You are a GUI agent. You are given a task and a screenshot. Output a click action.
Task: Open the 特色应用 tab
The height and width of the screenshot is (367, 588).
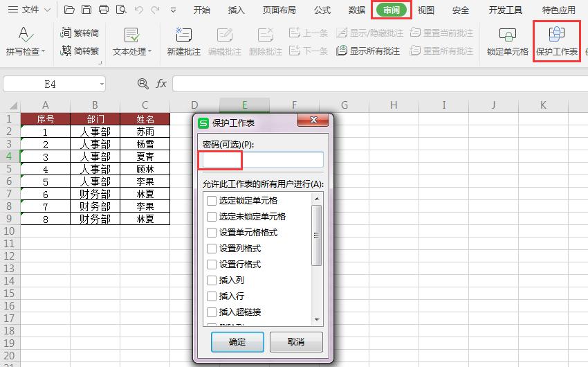point(559,10)
